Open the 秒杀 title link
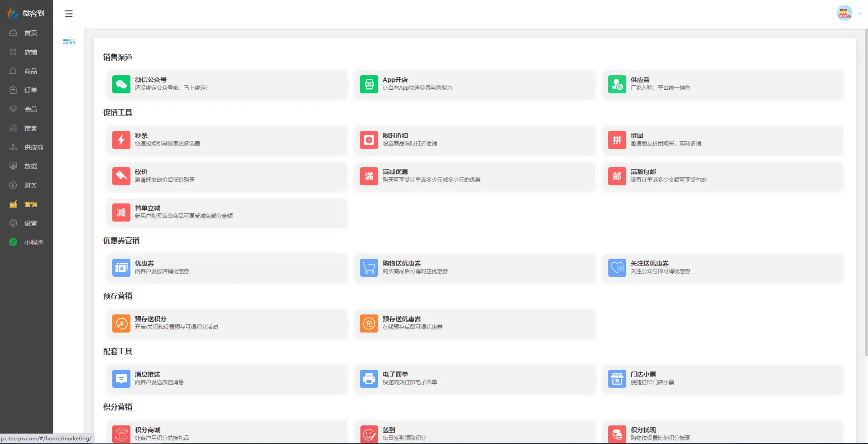Viewport: 868px width, 444px height. (x=141, y=135)
